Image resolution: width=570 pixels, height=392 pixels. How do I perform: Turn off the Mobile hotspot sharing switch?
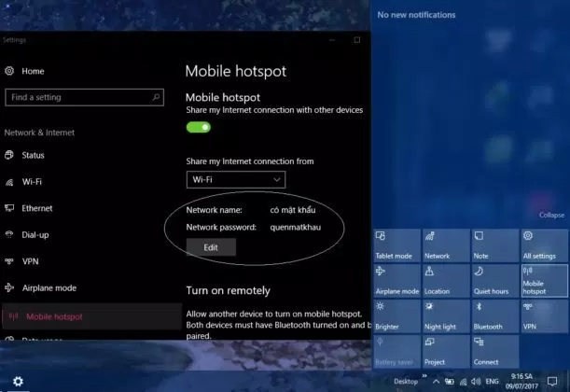199,127
